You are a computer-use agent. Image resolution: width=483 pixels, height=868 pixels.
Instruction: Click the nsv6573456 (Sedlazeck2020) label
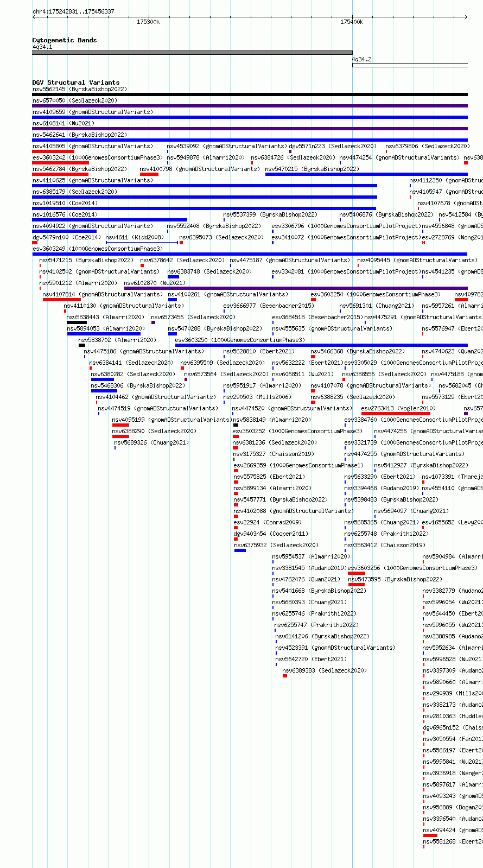193,317
